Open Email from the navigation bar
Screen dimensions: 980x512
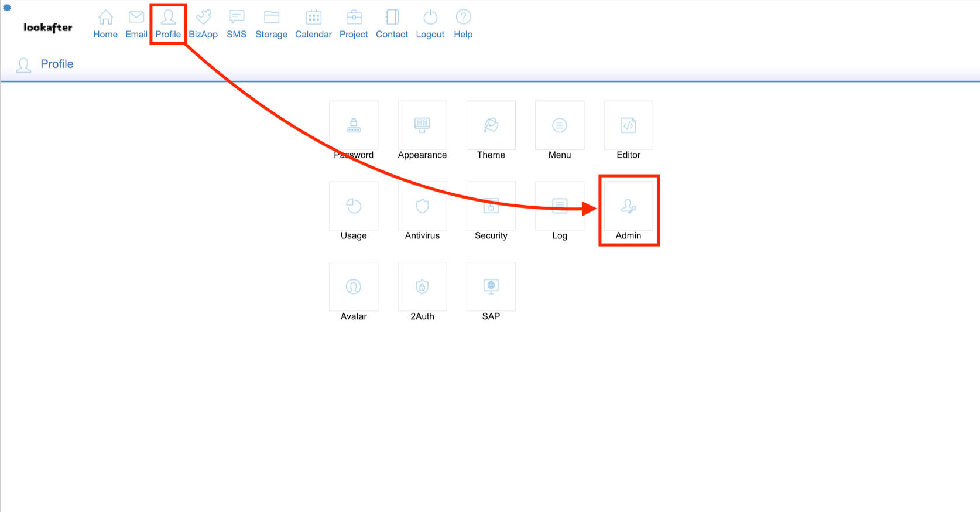[x=136, y=25]
